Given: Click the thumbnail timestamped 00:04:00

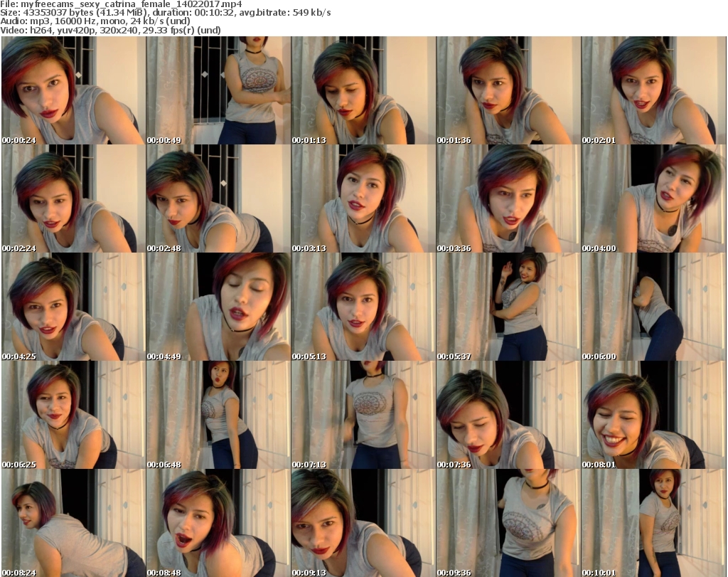Looking at the screenshot, I should [653, 198].
